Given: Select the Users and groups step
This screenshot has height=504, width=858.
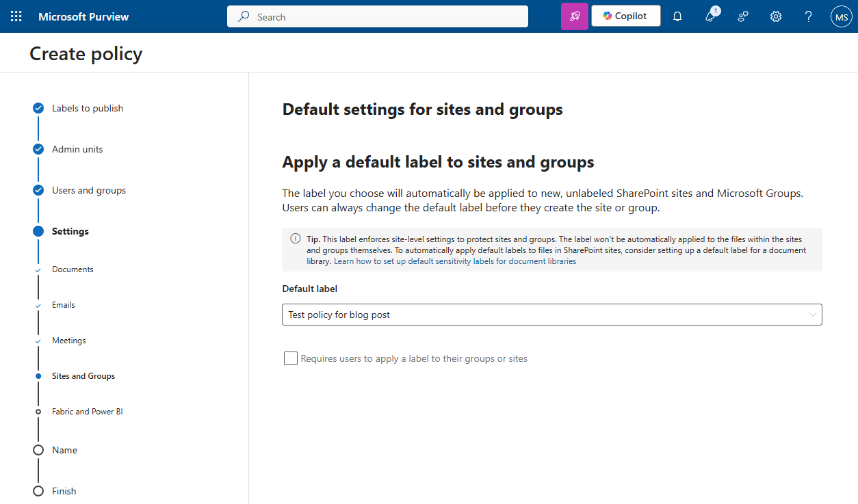Looking at the screenshot, I should (x=88, y=189).
